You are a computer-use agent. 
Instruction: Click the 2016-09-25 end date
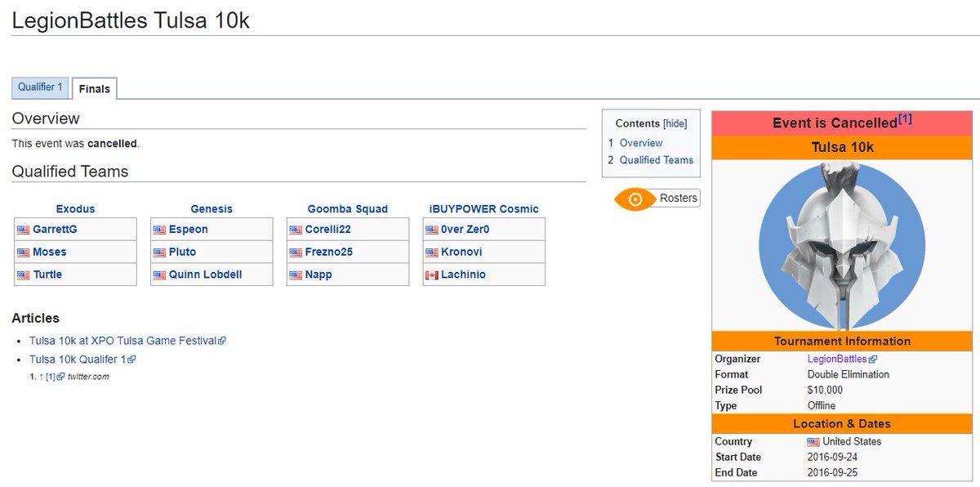coord(832,472)
